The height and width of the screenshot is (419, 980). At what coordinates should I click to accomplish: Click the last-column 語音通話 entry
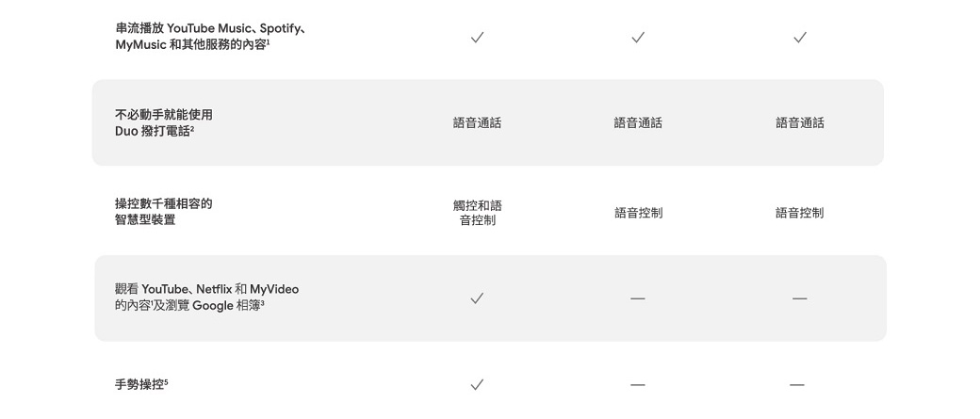(x=800, y=123)
